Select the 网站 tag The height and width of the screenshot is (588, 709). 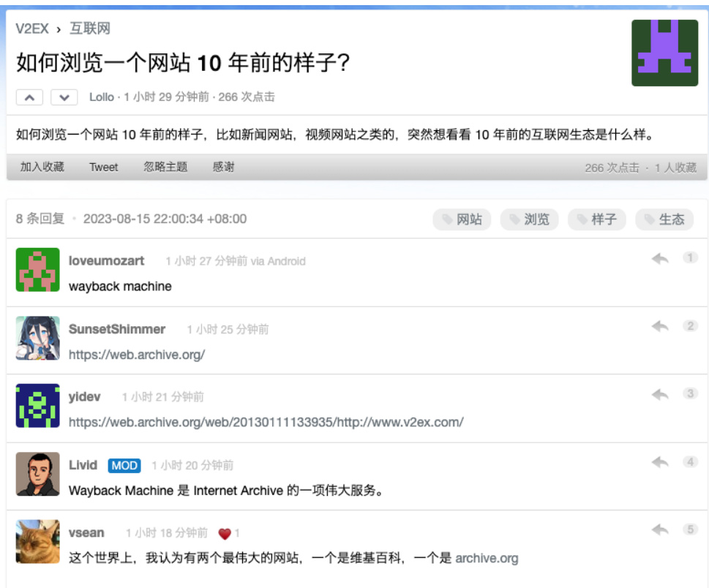462,219
